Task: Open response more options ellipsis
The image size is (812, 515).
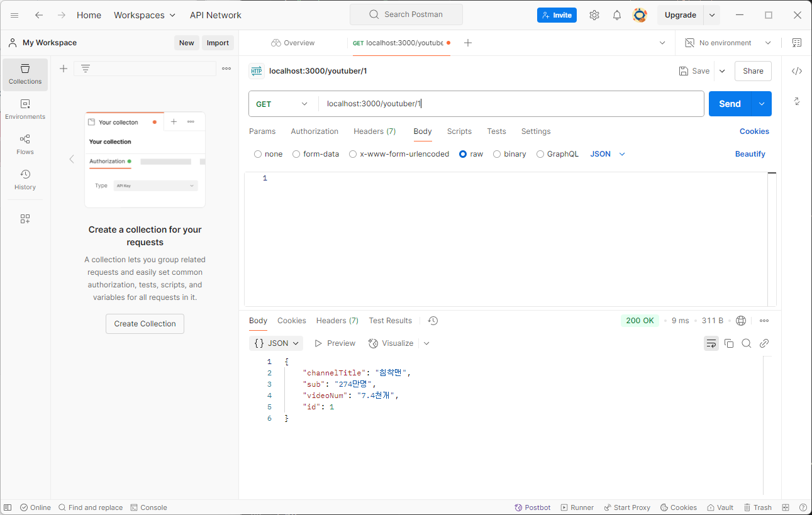Action: point(764,321)
